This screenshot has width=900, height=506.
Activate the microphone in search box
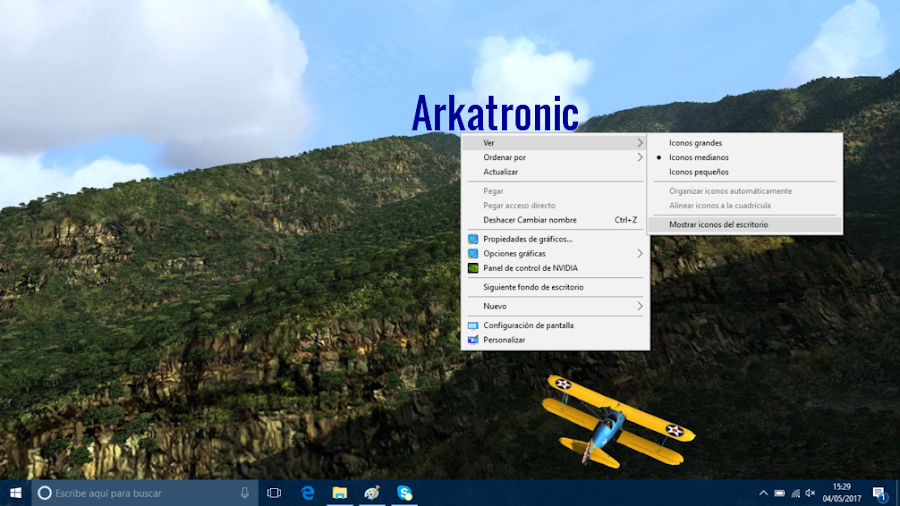click(245, 493)
